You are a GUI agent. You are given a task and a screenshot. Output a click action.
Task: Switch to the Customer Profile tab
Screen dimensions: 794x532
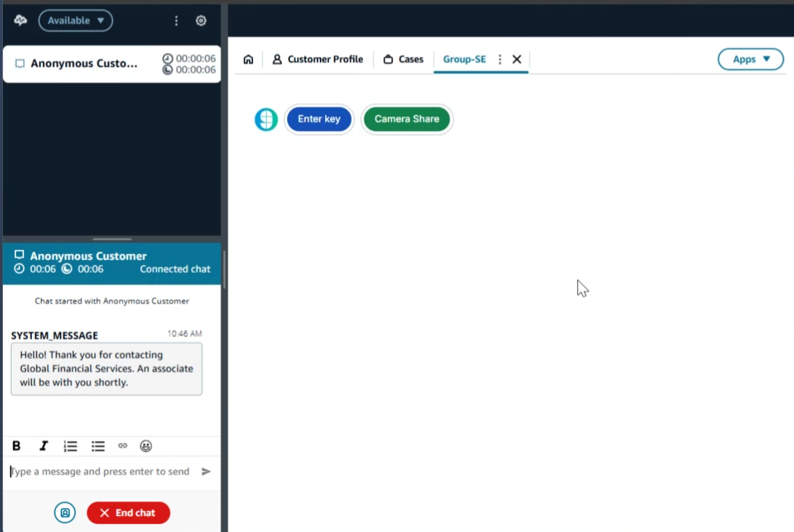[318, 59]
